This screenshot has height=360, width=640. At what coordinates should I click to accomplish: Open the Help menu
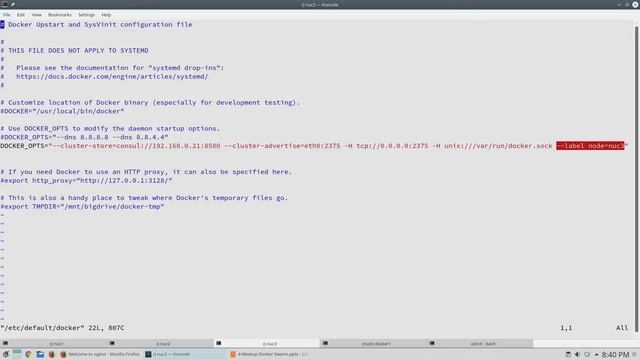(x=106, y=15)
